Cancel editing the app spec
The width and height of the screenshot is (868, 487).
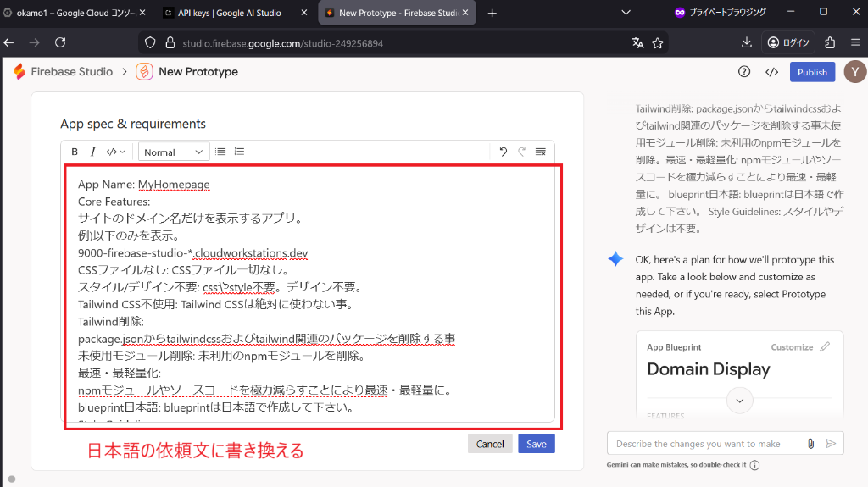pyautogui.click(x=490, y=444)
